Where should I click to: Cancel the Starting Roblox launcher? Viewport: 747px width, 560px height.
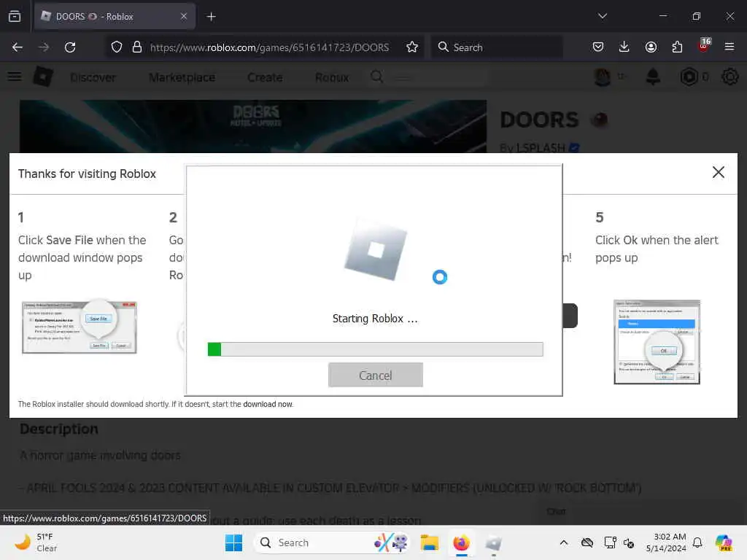point(376,376)
